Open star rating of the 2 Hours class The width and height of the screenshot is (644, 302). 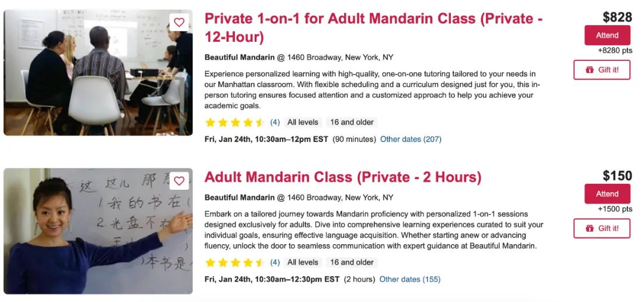click(x=234, y=263)
